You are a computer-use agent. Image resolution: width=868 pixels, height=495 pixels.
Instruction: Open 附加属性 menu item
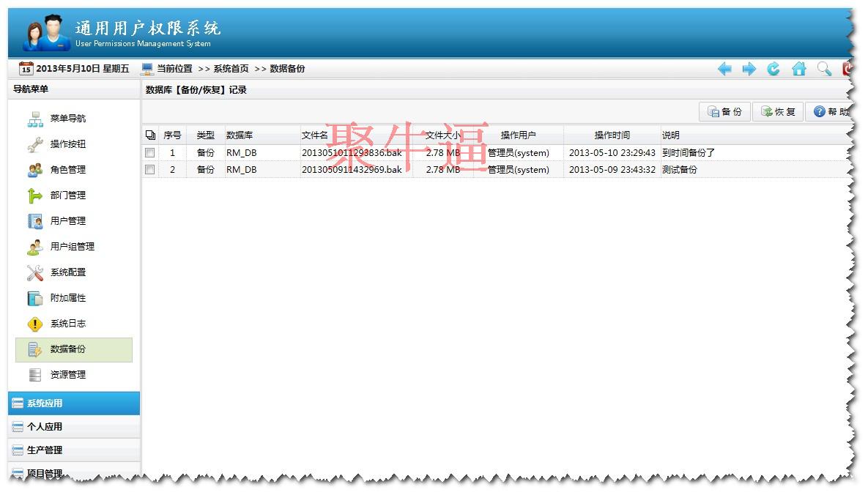pyautogui.click(x=67, y=298)
